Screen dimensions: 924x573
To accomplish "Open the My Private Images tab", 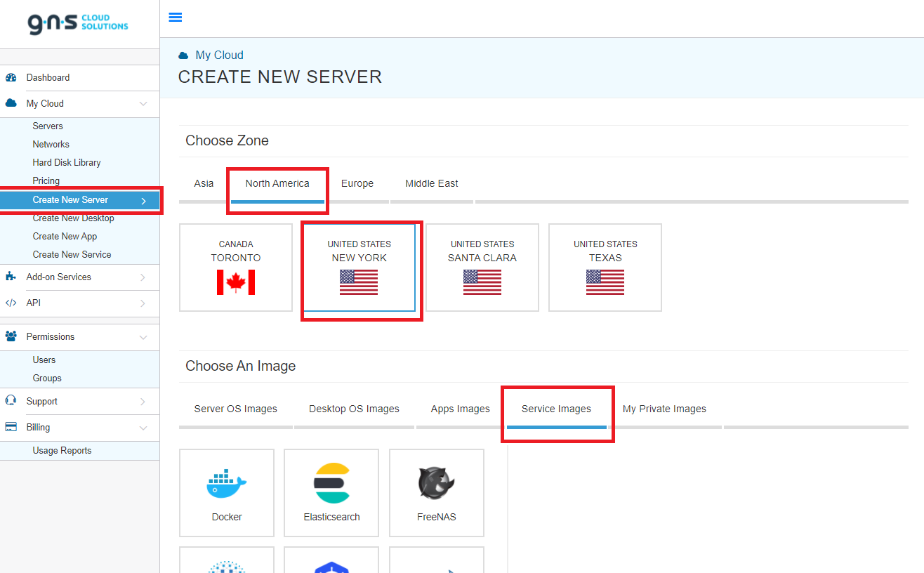I will [x=664, y=409].
